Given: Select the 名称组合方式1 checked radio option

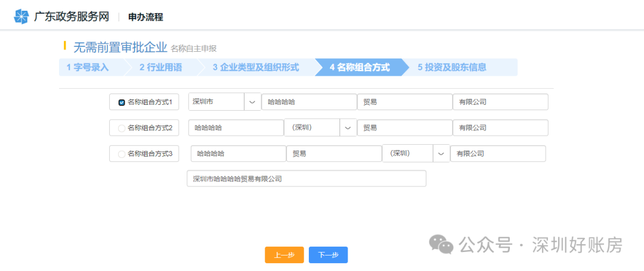Looking at the screenshot, I should [x=122, y=102].
